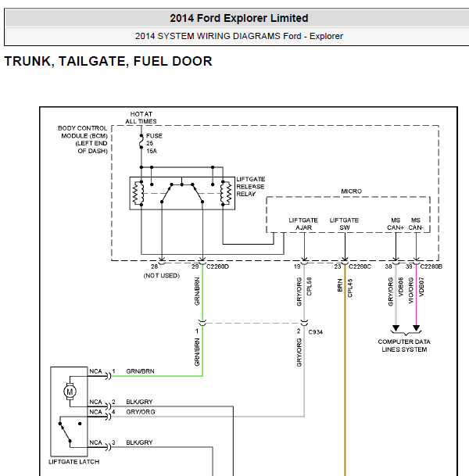Select the "(NOT USED)" note
Image resolution: width=469 pixels, height=476 pixels.
coord(162,276)
